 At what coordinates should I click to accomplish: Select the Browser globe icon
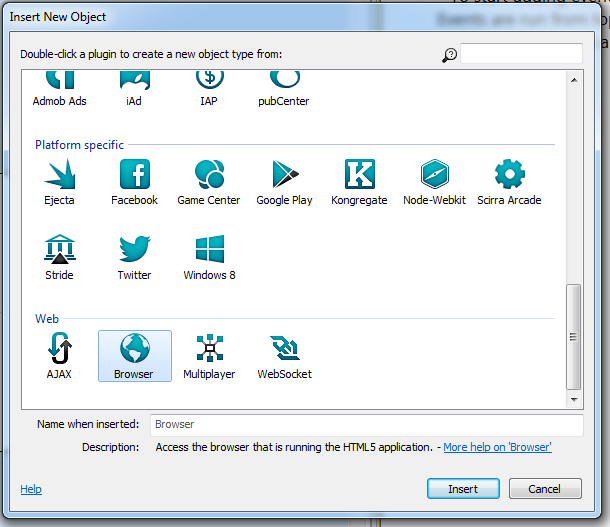(135, 348)
